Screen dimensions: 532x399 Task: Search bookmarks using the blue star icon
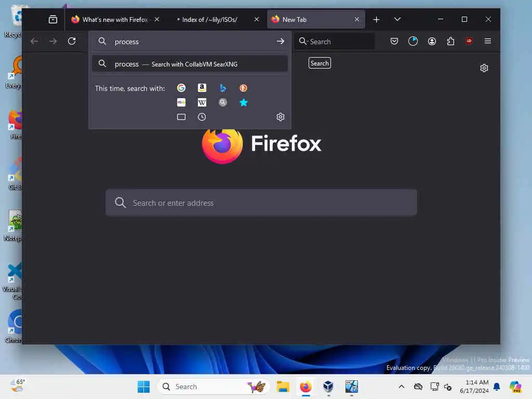click(243, 102)
